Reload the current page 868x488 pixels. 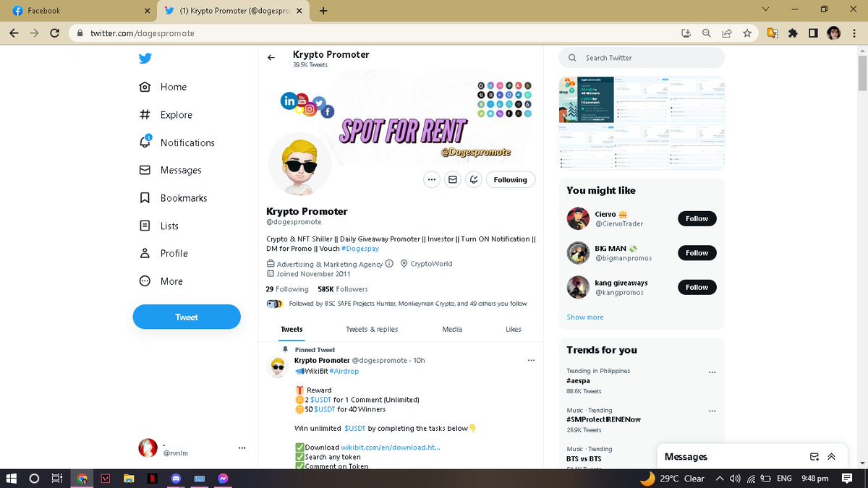(x=55, y=33)
